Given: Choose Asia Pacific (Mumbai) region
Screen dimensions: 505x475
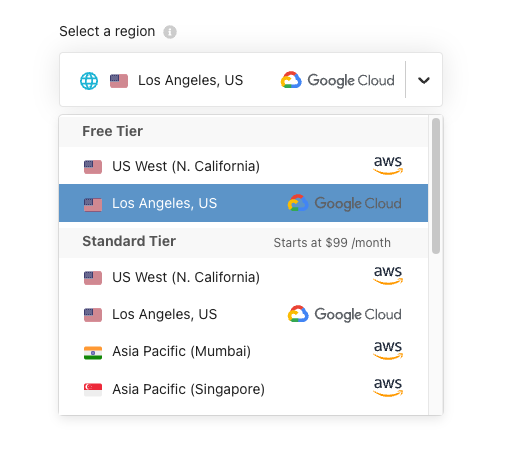Looking at the screenshot, I should (243, 351).
